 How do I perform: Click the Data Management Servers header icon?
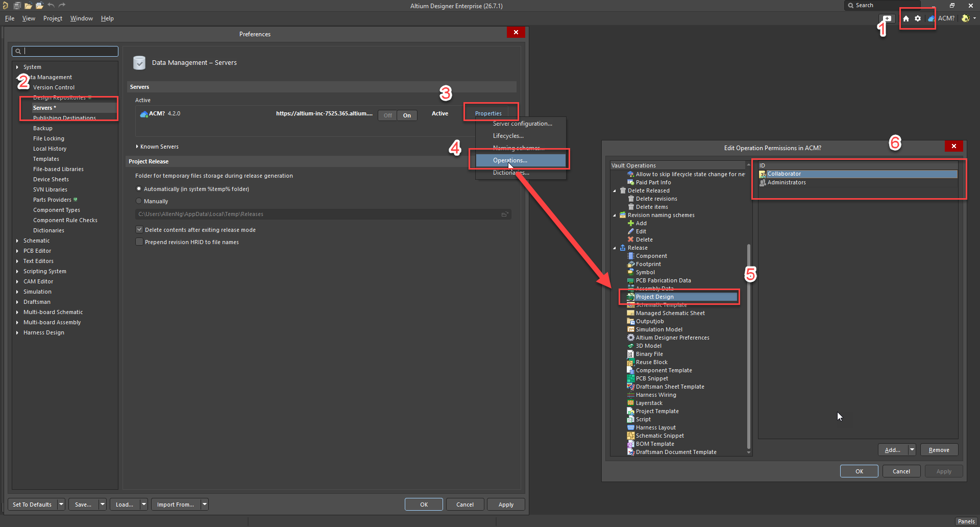pyautogui.click(x=139, y=63)
